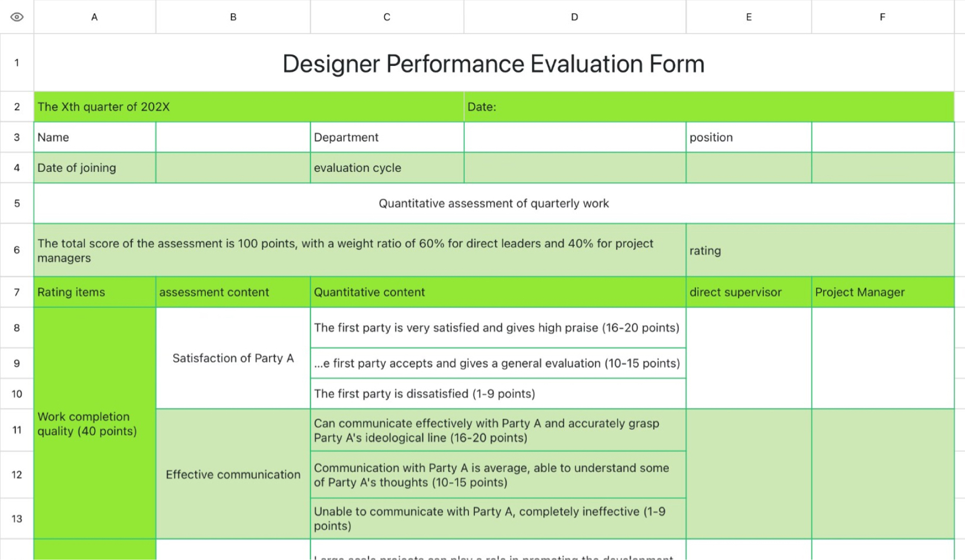Select 'Rating items' header cell

[x=95, y=292]
